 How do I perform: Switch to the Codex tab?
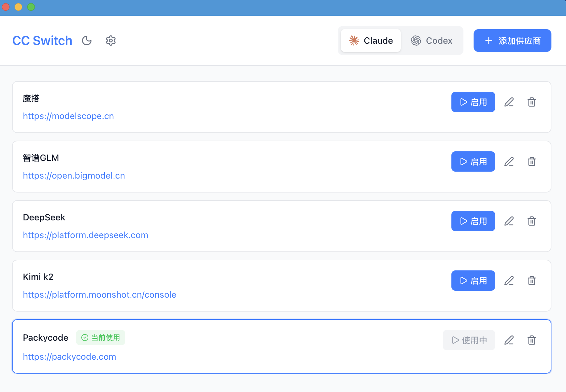431,41
